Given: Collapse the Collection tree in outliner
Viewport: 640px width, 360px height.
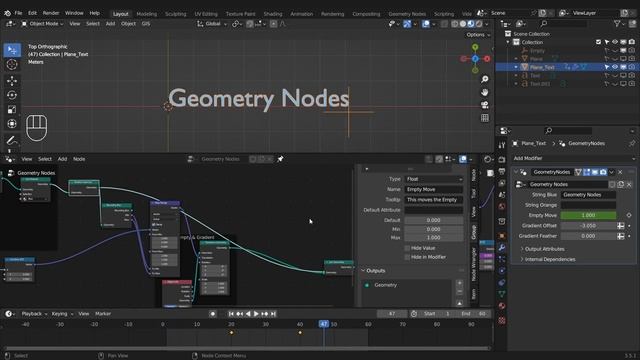Looking at the screenshot, I should point(508,42).
